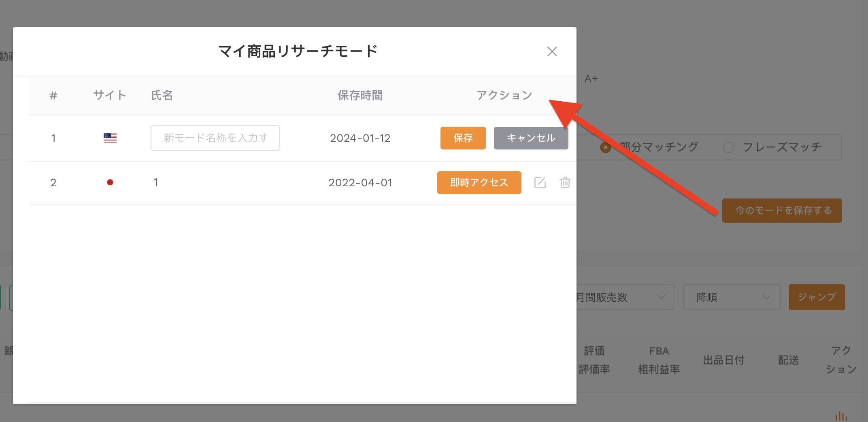
Task: Click the 2022-04-01 date cell
Action: (360, 183)
